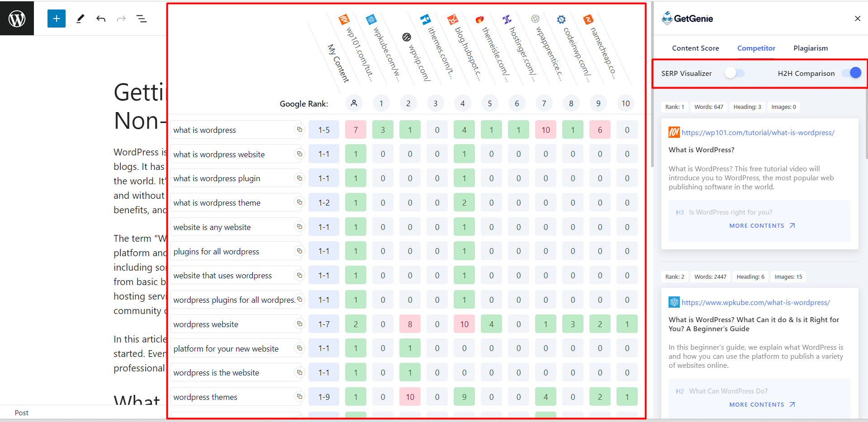Expand MORE CONTENTS for wpkube result
868x422 pixels.
point(762,404)
